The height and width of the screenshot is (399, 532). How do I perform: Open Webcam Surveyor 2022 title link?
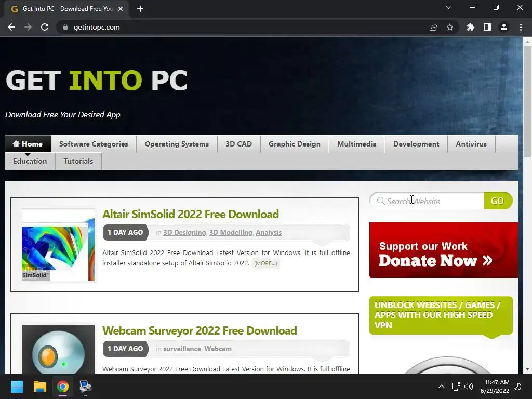point(199,330)
